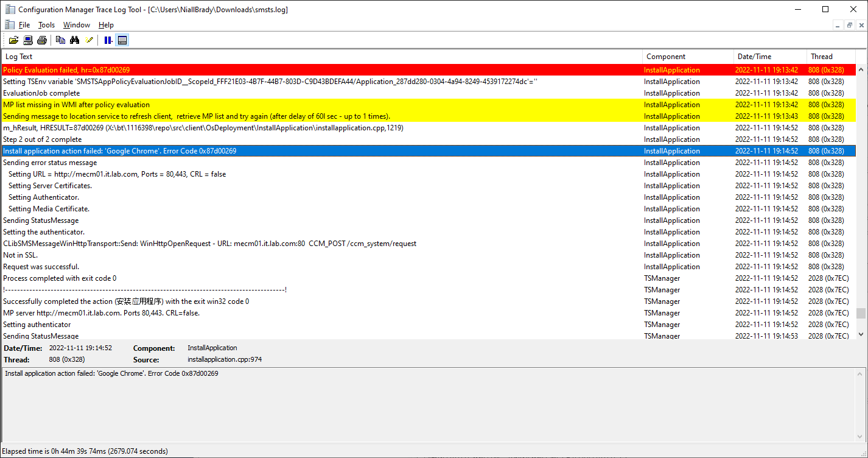Select the 'Sending error status message' row

[429, 163]
